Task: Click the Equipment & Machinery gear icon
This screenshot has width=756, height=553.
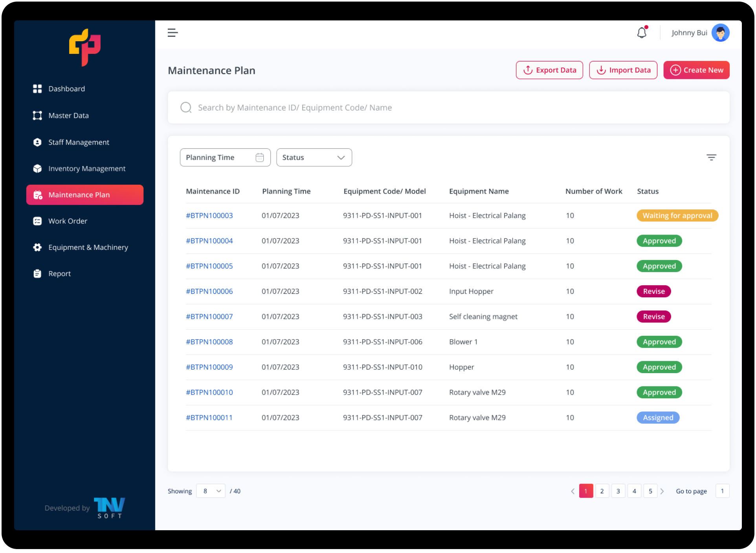Action: pyautogui.click(x=37, y=247)
